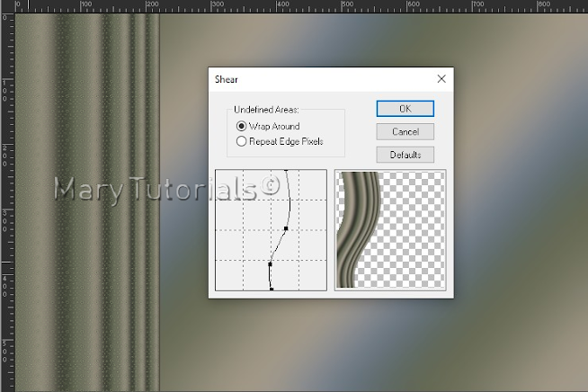Cancel the Shear dialog
This screenshot has width=588, height=392.
click(405, 131)
